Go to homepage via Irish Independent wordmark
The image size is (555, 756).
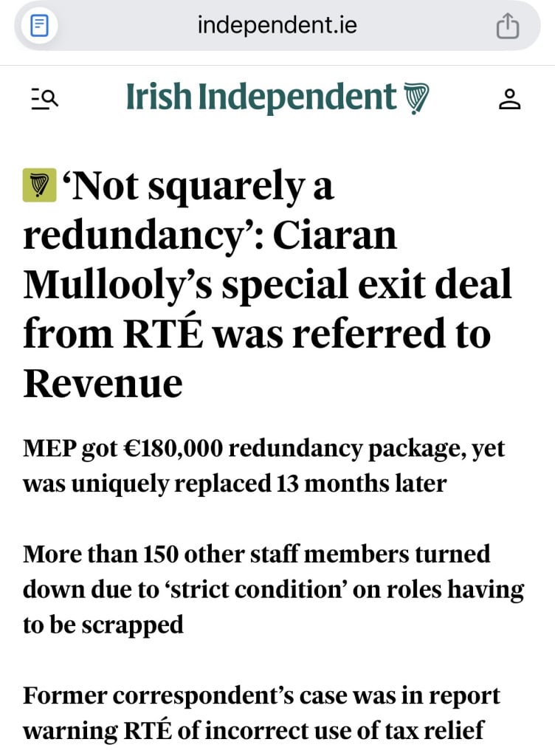point(261,98)
